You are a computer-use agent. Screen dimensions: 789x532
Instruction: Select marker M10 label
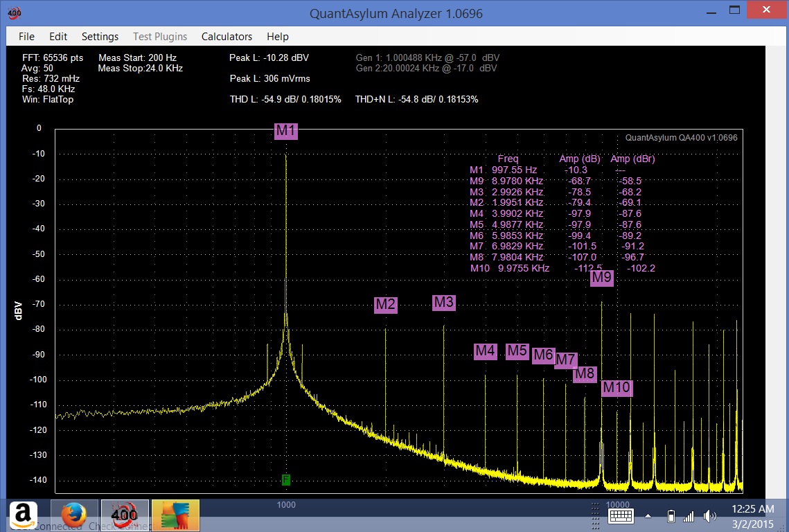pos(617,387)
